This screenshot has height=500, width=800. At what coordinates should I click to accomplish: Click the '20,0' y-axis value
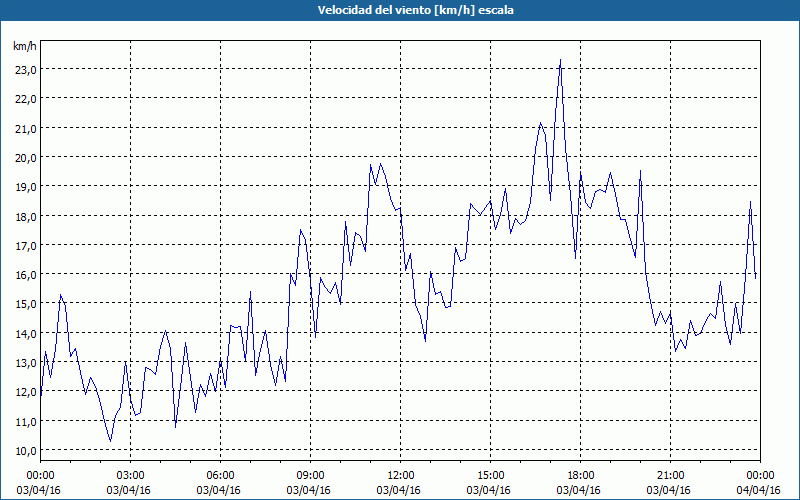(x=26, y=158)
